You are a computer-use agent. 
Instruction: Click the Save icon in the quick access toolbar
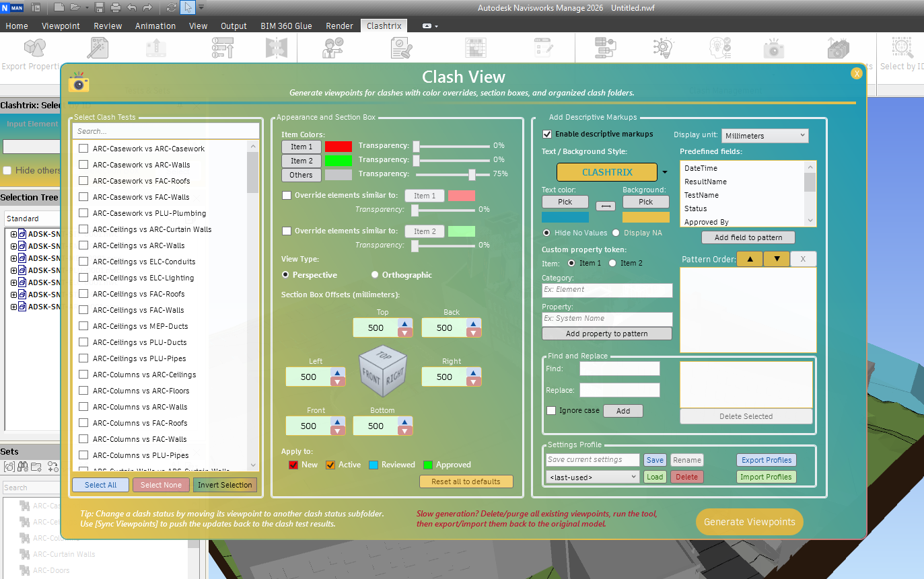100,8
